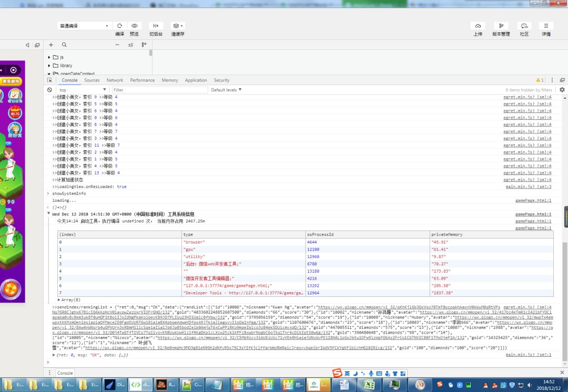Open the details (详情) menu icon
Screen dimensions: 568x392
546,26
